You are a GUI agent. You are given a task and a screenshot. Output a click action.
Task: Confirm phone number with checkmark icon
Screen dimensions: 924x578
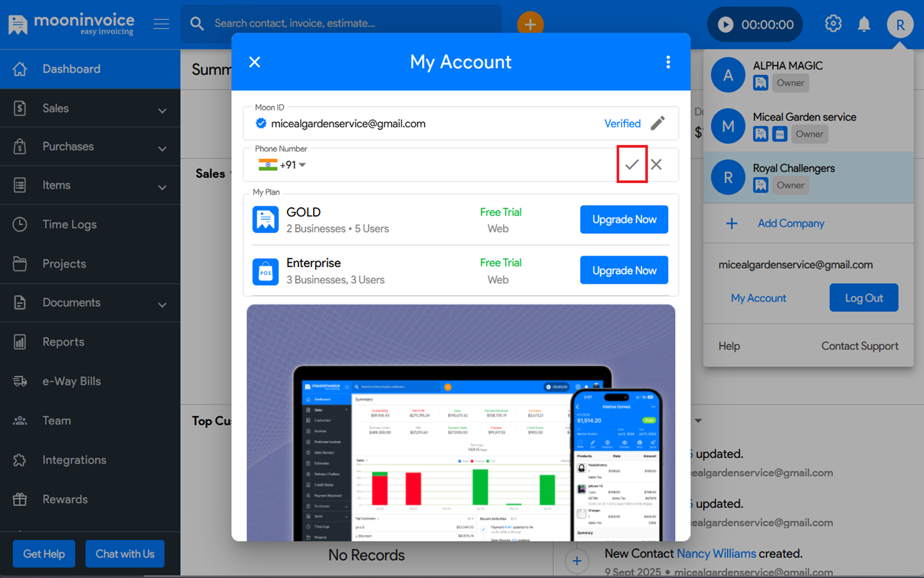631,164
